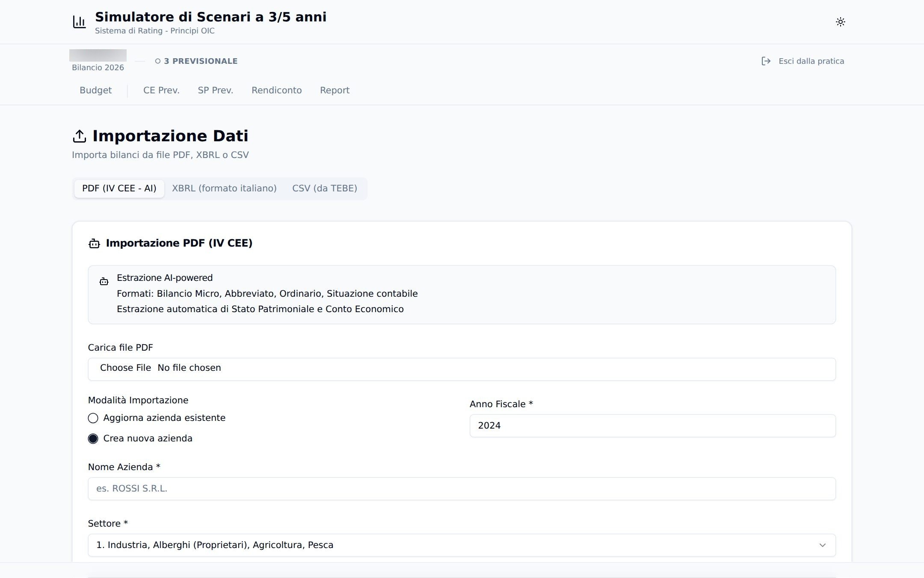This screenshot has height=578, width=924.
Task: Click the Estrazione automatica di Stato Patrimoniale text
Action: (260, 309)
